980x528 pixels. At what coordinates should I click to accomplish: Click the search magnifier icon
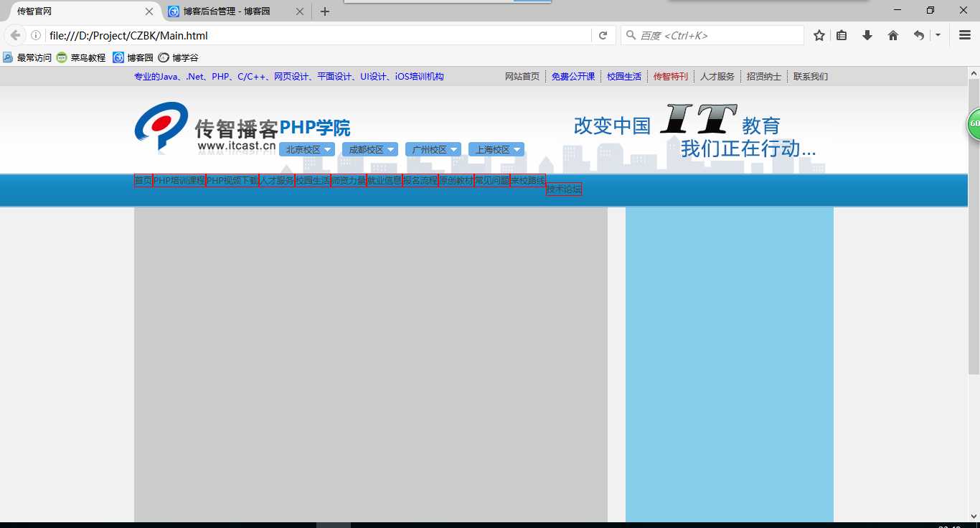tap(630, 35)
